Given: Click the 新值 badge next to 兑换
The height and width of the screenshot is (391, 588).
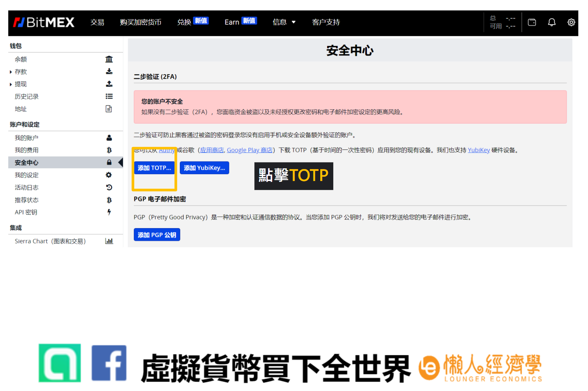Looking at the screenshot, I should pyautogui.click(x=201, y=21).
